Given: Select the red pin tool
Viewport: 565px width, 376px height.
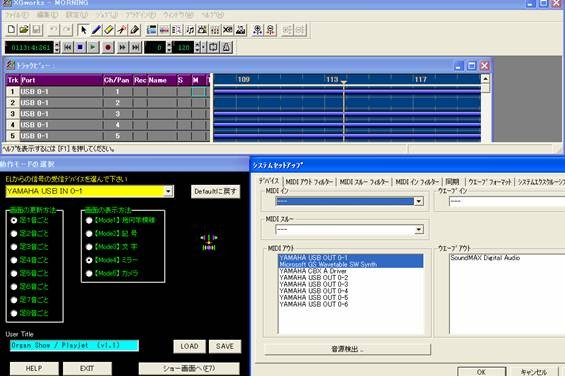Looking at the screenshot, I should tap(121, 30).
